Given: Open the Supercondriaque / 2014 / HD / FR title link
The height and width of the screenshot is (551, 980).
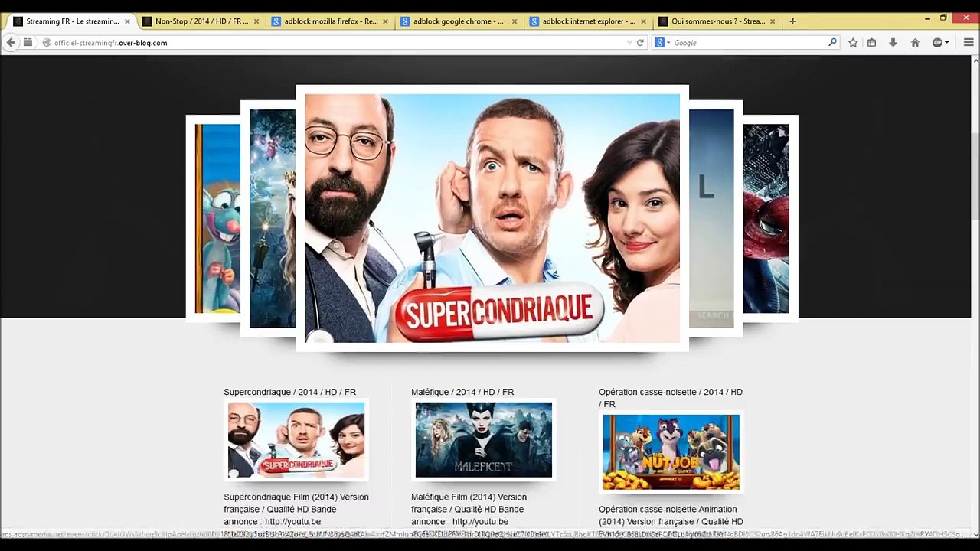Looking at the screenshot, I should (x=289, y=392).
